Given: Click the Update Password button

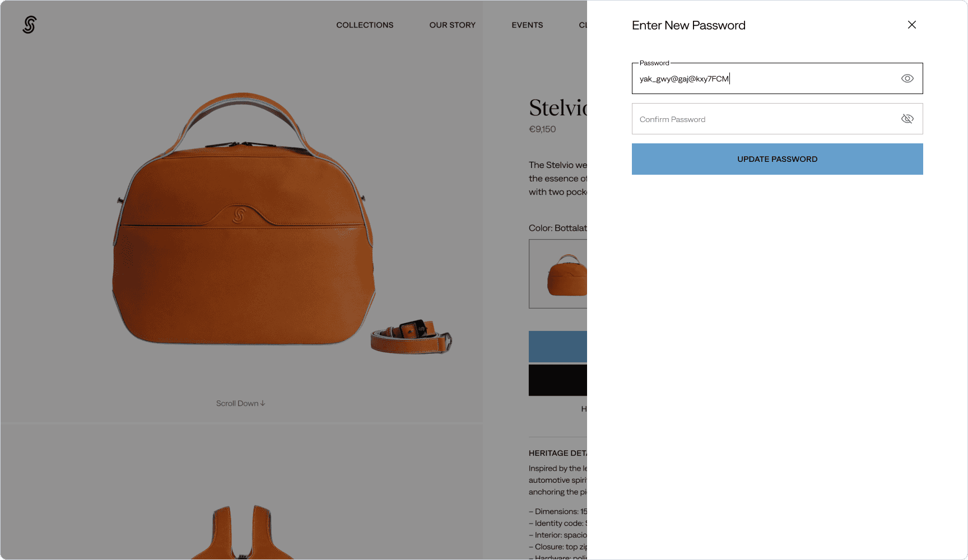Looking at the screenshot, I should click(x=777, y=159).
